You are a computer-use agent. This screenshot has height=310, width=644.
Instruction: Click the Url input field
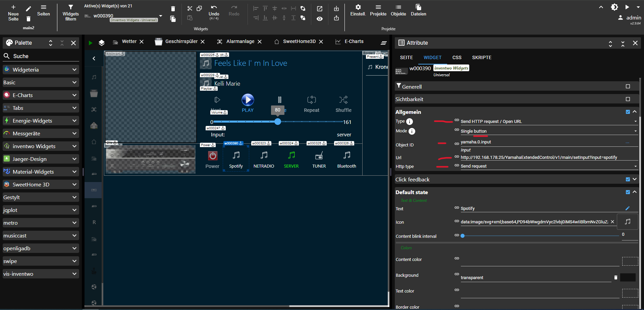[x=549, y=157]
